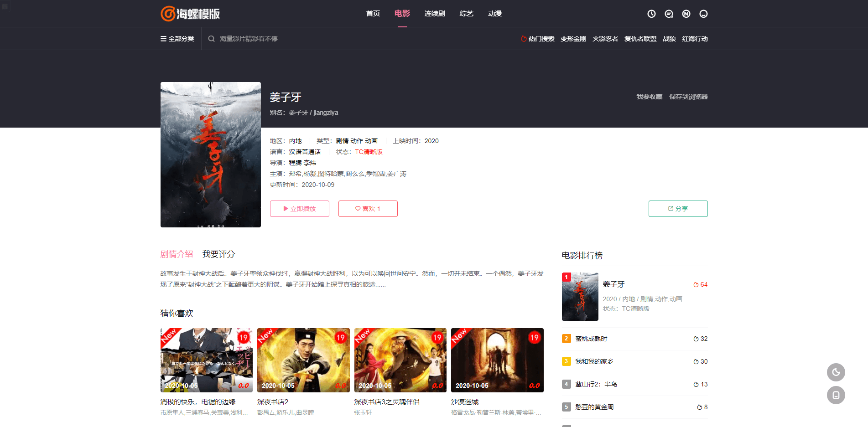Click title text 沙漠迷城

tap(465, 401)
